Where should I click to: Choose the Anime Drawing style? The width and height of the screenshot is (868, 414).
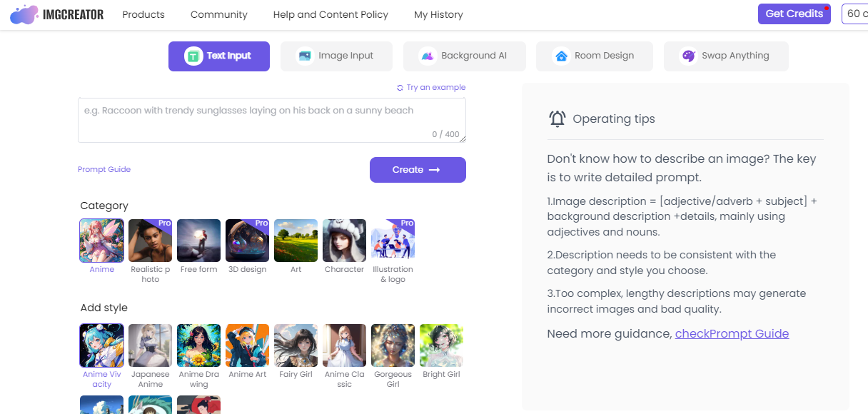199,345
